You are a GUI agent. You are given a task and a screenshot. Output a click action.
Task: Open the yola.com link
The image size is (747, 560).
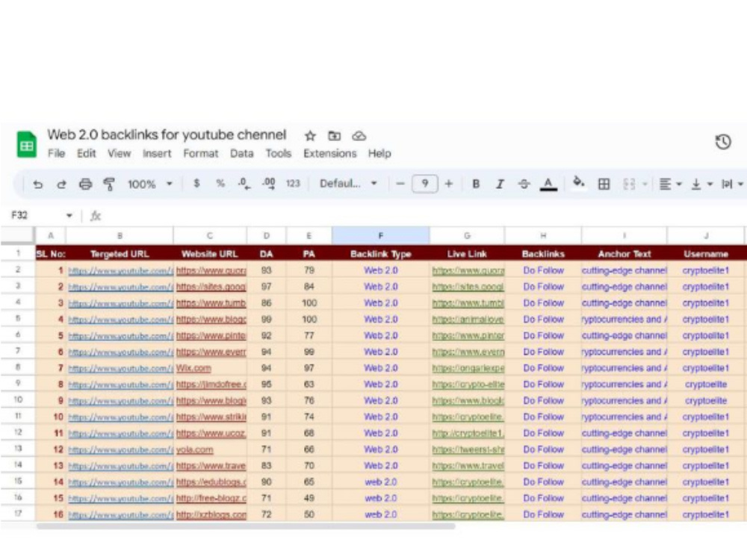coord(194,449)
